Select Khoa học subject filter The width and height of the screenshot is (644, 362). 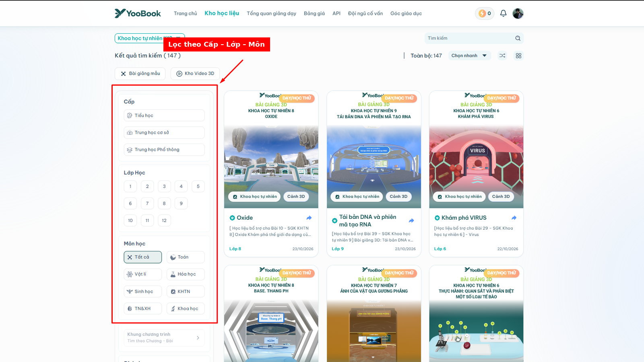[x=186, y=309]
